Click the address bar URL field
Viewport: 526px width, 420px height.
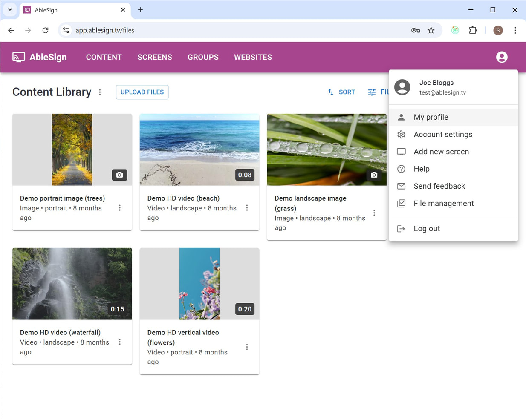(x=213, y=30)
